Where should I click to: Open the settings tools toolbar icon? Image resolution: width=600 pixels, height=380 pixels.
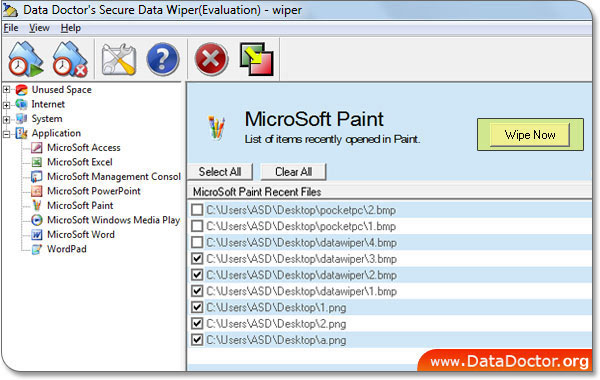tap(119, 59)
